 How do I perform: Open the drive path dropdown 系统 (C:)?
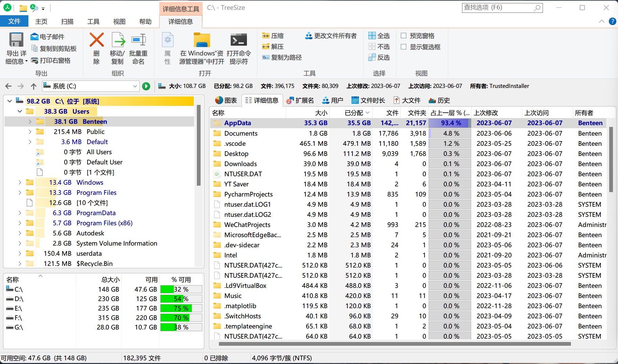pos(135,86)
